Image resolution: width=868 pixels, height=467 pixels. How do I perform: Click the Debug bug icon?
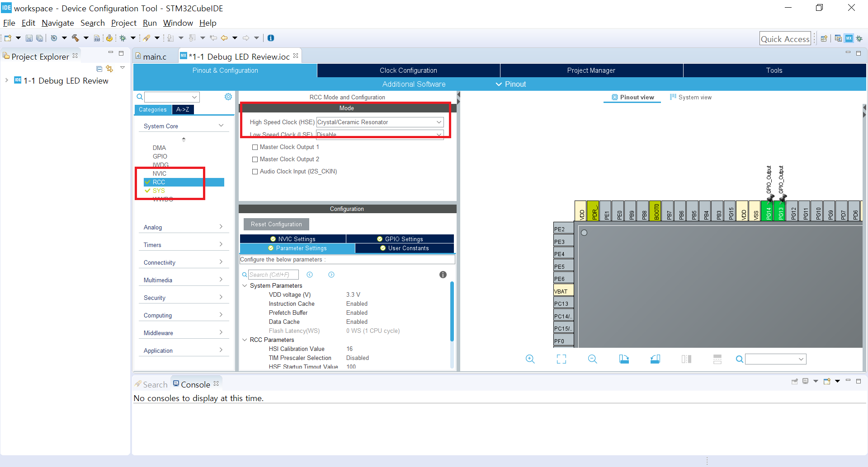point(123,38)
